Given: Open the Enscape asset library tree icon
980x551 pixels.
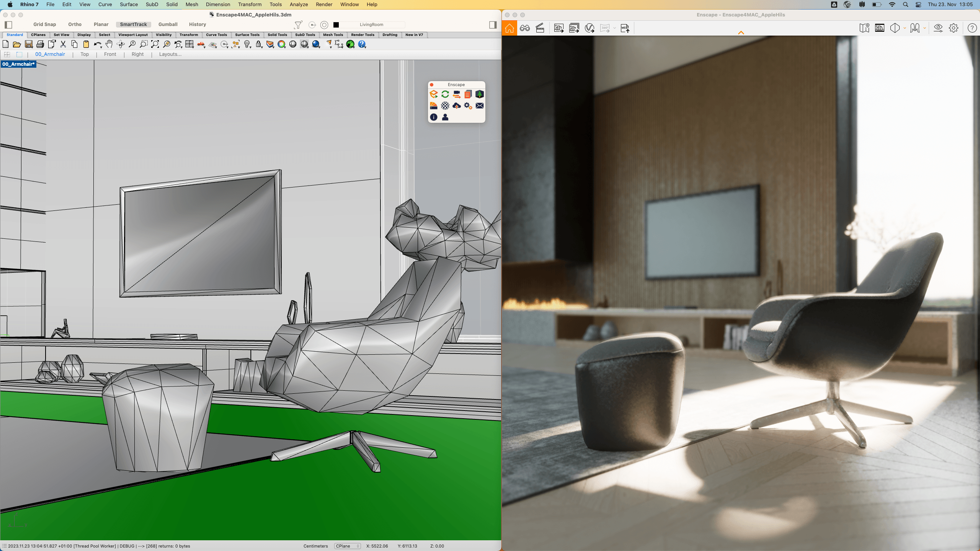Looking at the screenshot, I should click(x=479, y=95).
